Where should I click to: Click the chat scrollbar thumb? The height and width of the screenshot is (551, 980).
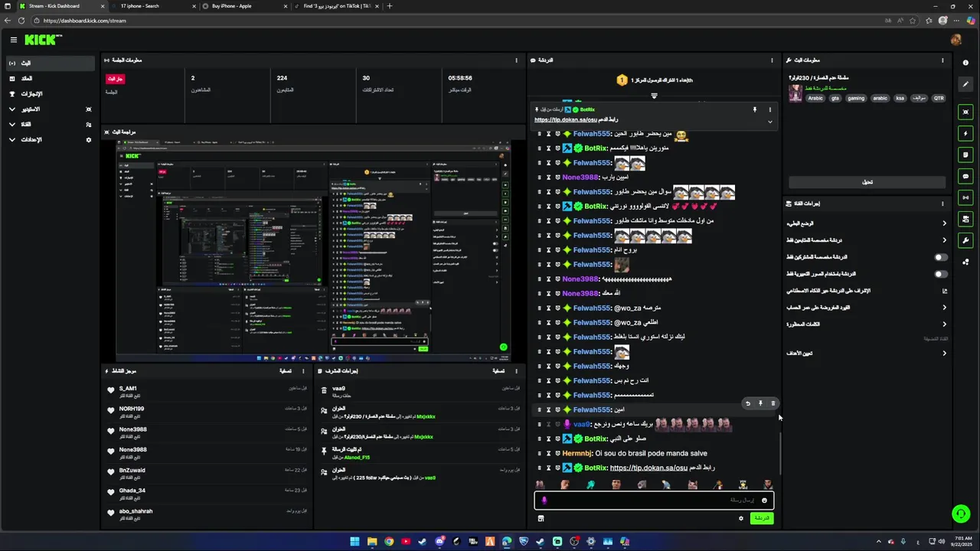tap(779, 455)
